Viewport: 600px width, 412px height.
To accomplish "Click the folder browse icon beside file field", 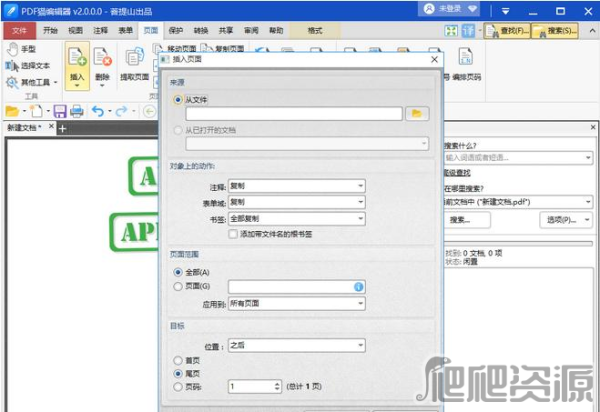I will (x=419, y=115).
